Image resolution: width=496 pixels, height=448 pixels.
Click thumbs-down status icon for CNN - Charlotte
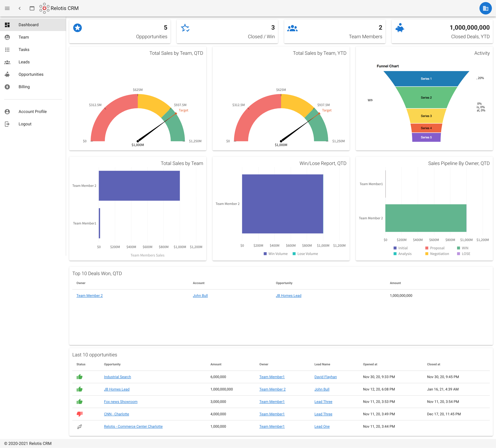point(79,414)
